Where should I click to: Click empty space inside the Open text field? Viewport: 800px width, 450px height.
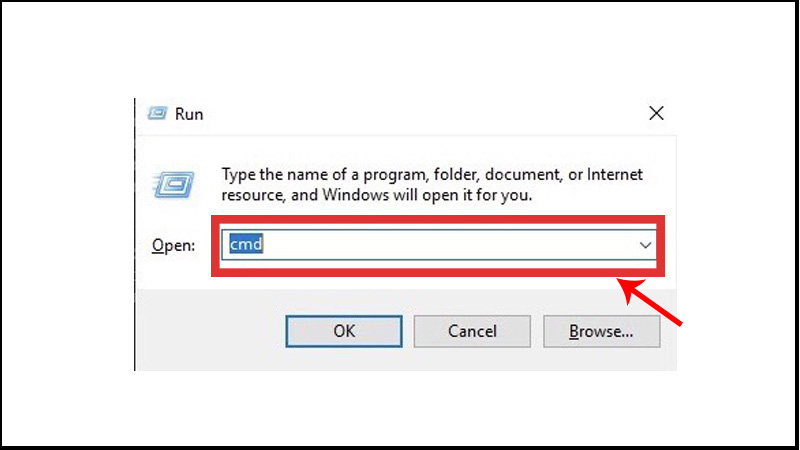pyautogui.click(x=449, y=245)
